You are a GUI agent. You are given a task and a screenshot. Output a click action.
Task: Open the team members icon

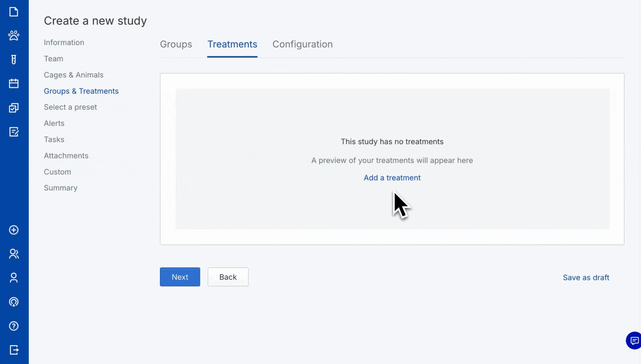point(13,253)
